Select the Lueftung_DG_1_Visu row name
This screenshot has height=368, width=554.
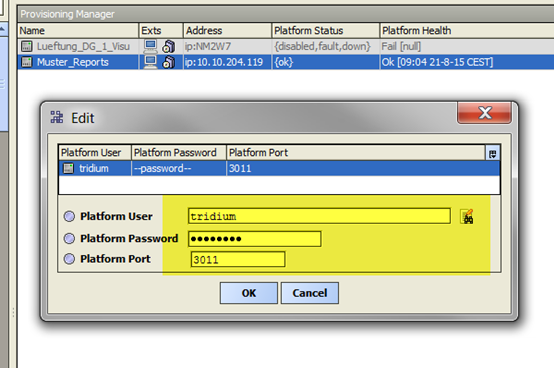(x=83, y=46)
